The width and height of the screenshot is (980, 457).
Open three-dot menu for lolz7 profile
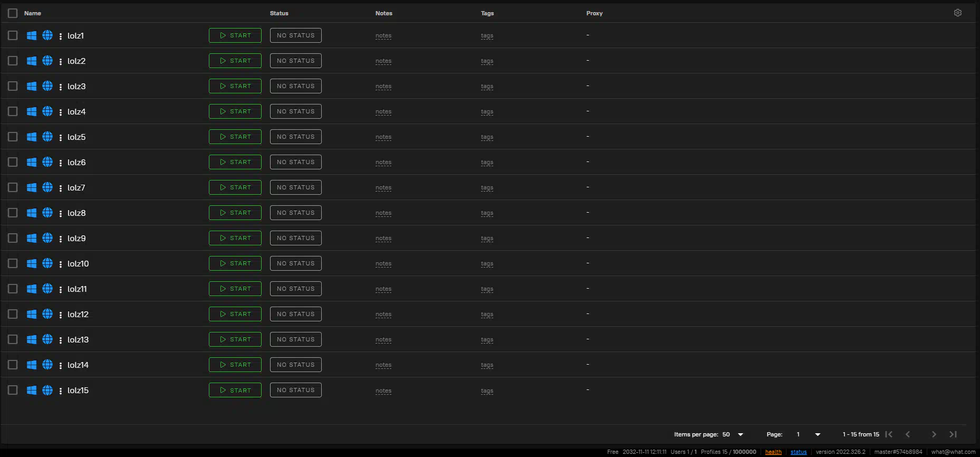(x=61, y=188)
